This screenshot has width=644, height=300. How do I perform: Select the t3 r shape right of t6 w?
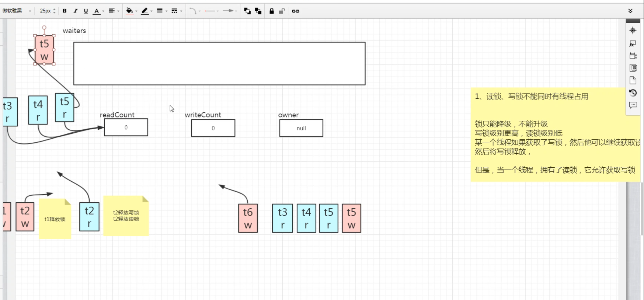pyautogui.click(x=282, y=218)
